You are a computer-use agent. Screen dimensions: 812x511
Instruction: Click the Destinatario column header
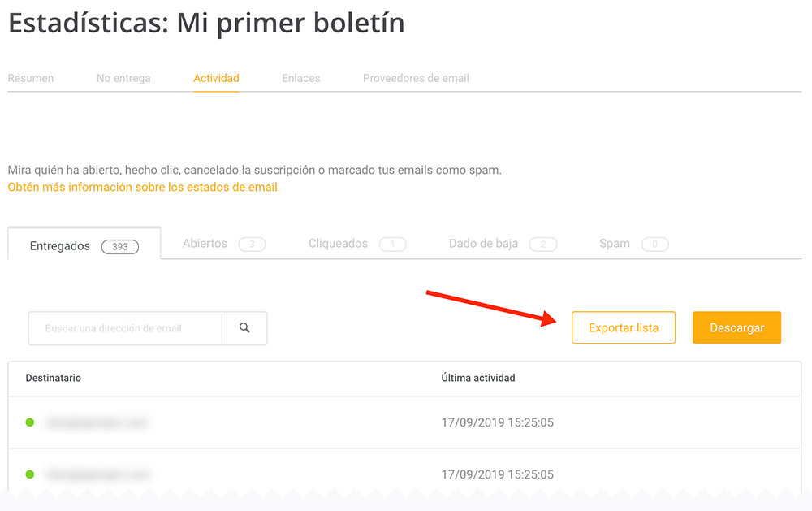tap(54, 378)
